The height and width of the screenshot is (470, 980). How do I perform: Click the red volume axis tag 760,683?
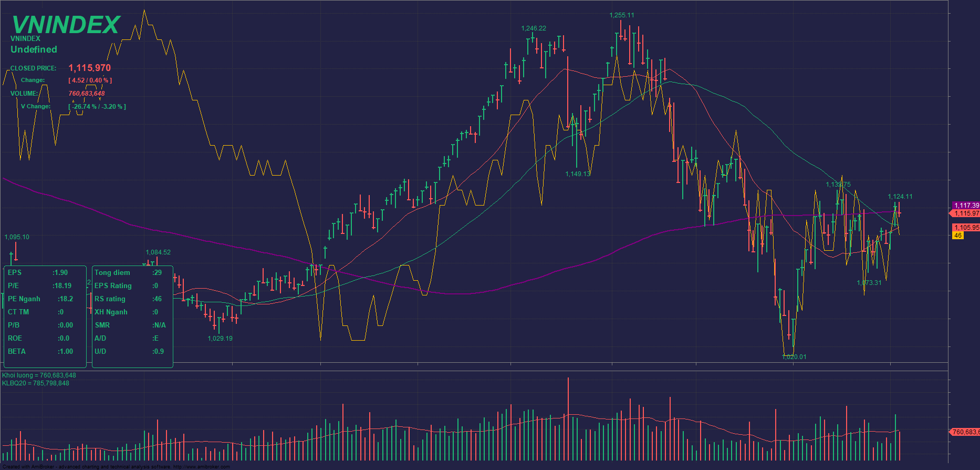coord(965,432)
